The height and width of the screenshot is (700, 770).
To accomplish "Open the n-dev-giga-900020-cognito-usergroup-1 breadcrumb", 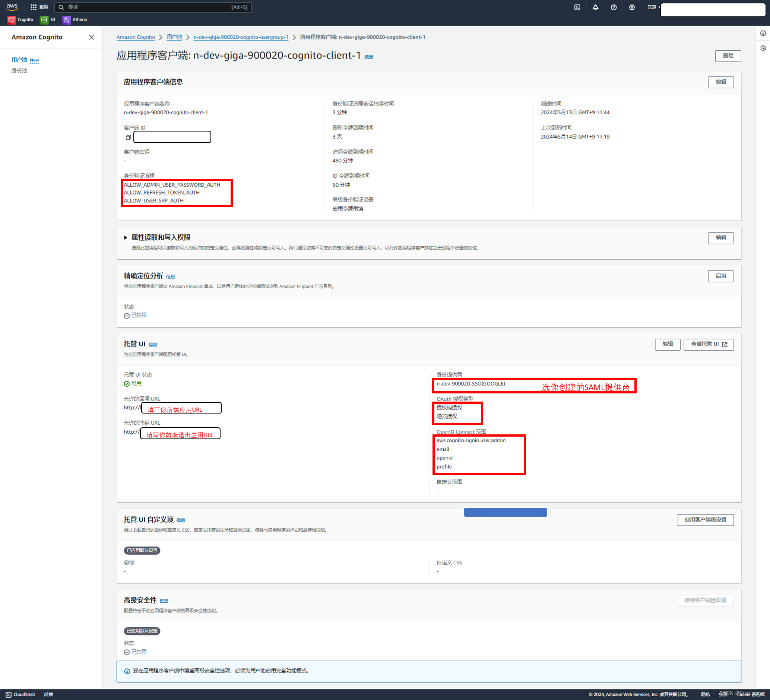I will (x=241, y=37).
